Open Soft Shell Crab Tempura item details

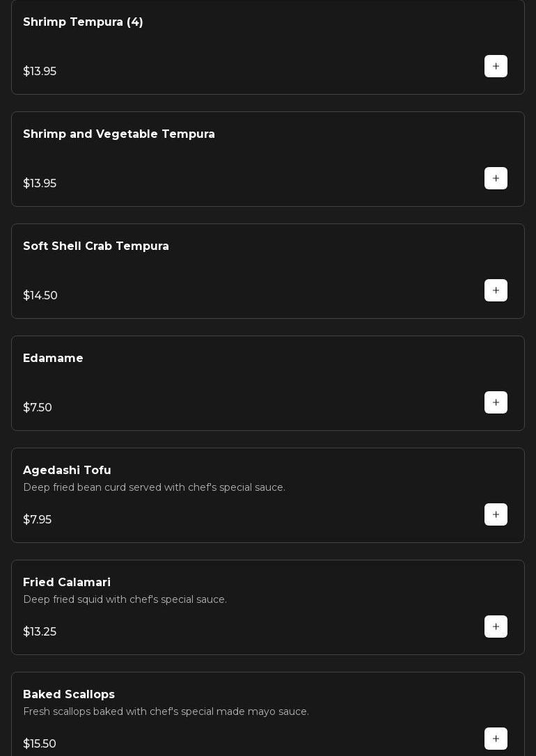[x=96, y=246]
